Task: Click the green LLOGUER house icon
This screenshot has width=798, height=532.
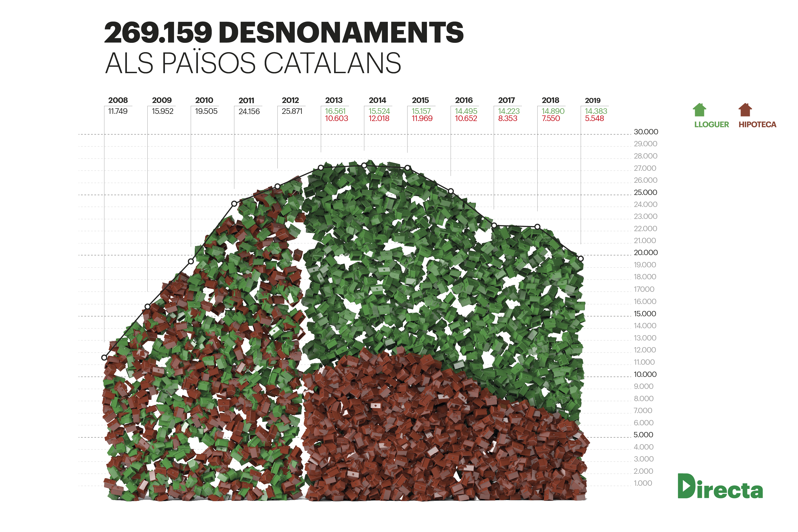Action: pyautogui.click(x=699, y=110)
